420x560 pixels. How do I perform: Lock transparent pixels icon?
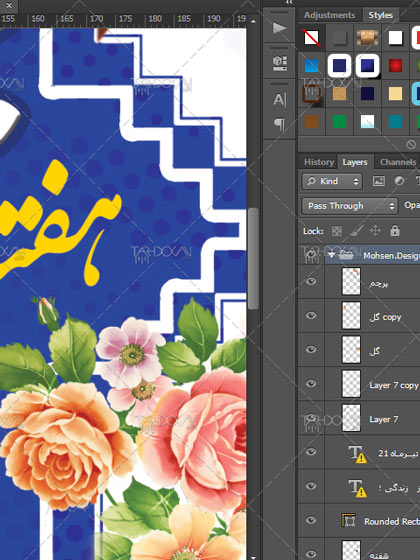pyautogui.click(x=336, y=231)
